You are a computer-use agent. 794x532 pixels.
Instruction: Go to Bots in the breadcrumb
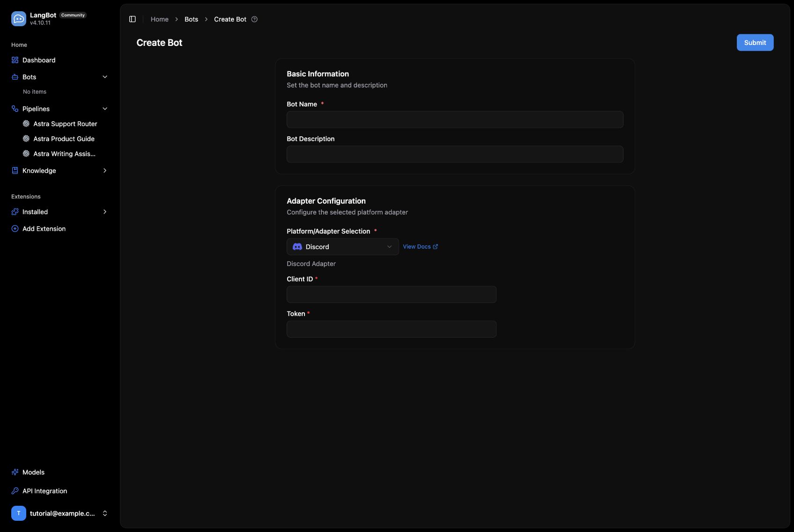tap(191, 19)
